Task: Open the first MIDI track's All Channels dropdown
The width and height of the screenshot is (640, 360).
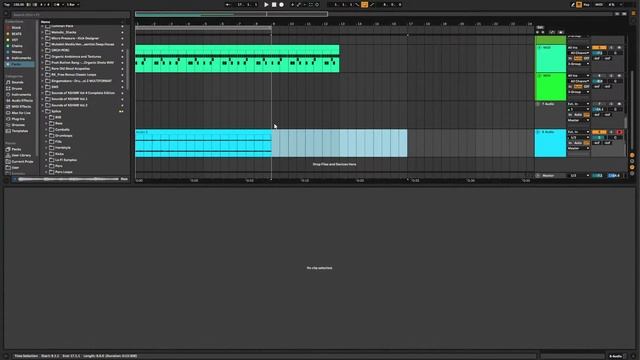Action: (578, 53)
